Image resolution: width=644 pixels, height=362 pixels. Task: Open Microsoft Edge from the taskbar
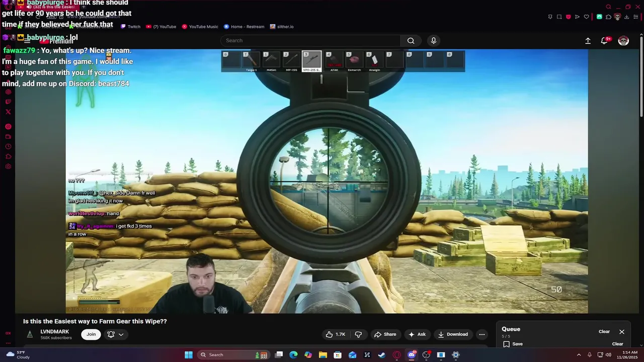tap(293, 355)
